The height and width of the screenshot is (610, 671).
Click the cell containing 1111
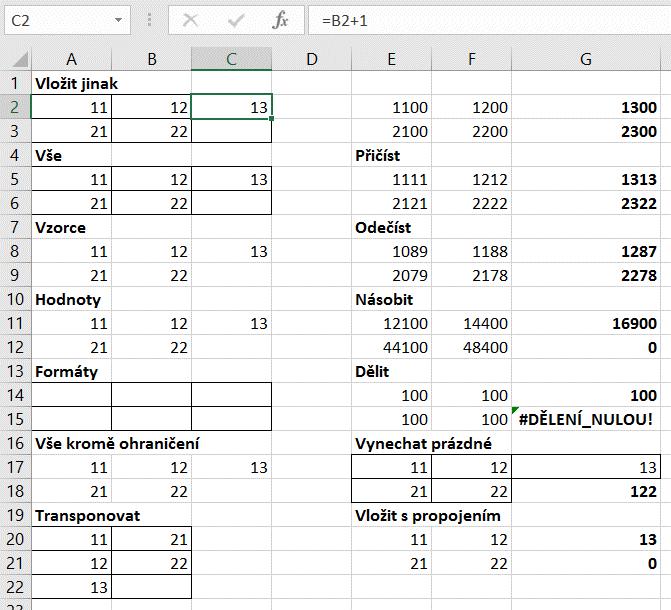(x=392, y=179)
